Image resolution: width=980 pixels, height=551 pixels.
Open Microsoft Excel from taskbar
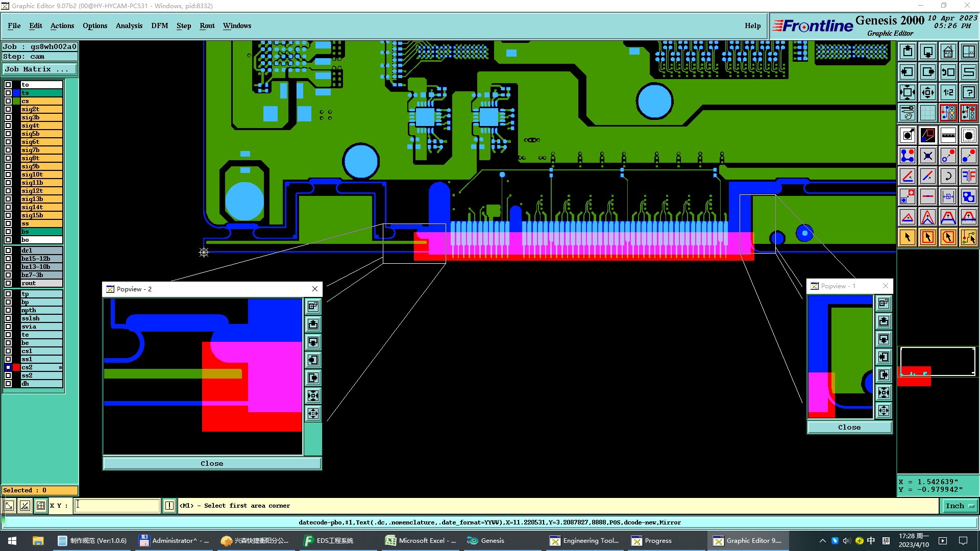[x=422, y=541]
